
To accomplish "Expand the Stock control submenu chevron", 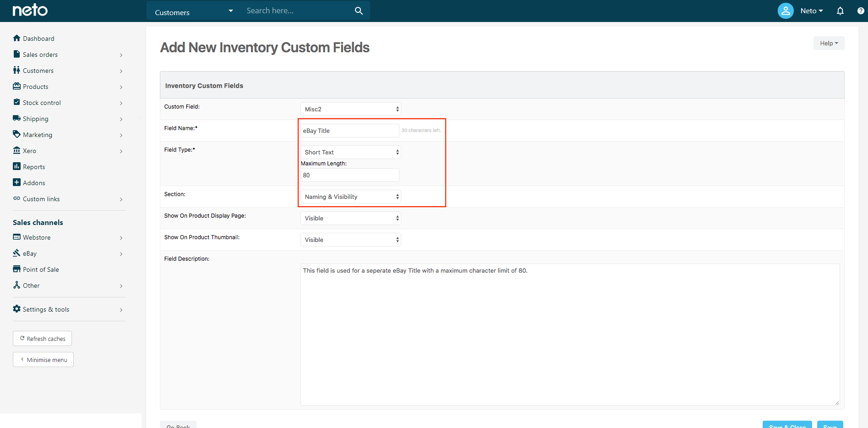I will coord(121,103).
